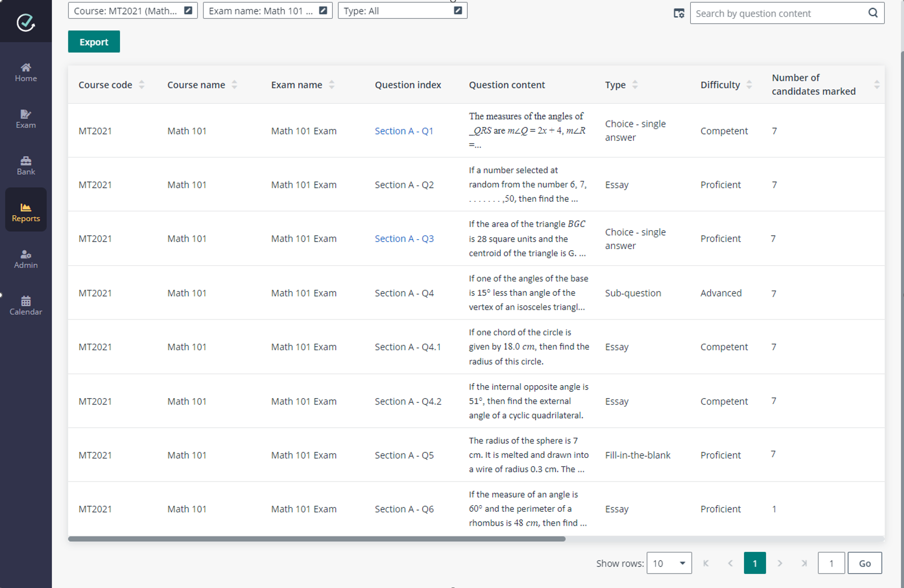Viewport: 904px width, 588px height.
Task: Click the horizontal table scrollbar
Action: click(317, 539)
